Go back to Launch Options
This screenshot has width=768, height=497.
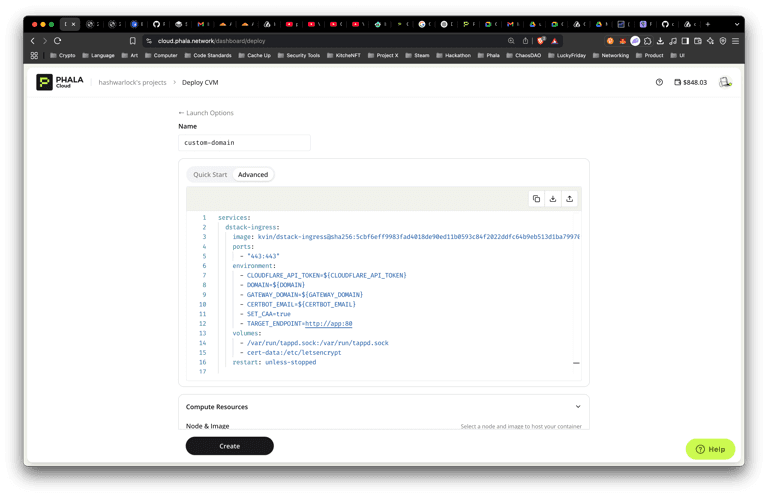[206, 113]
